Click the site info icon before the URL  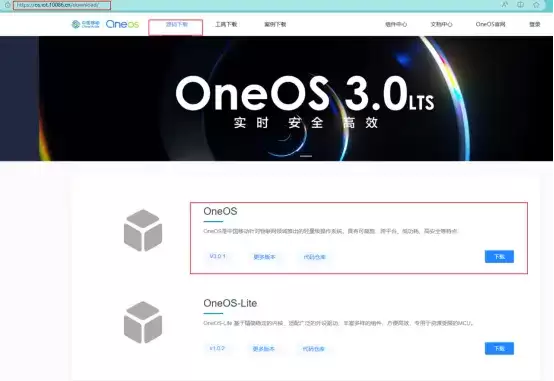click(7, 5)
